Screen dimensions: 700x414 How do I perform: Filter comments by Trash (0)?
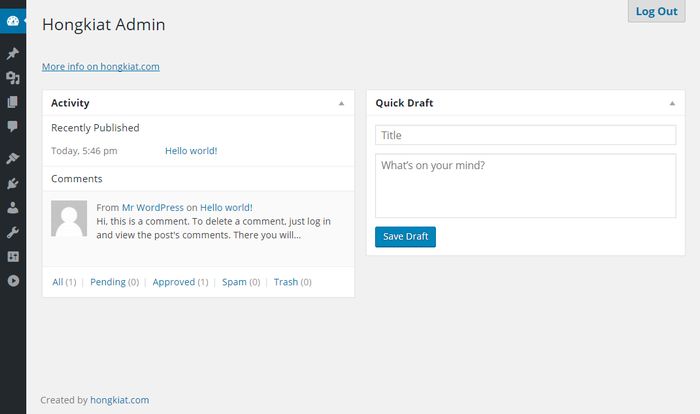(293, 282)
